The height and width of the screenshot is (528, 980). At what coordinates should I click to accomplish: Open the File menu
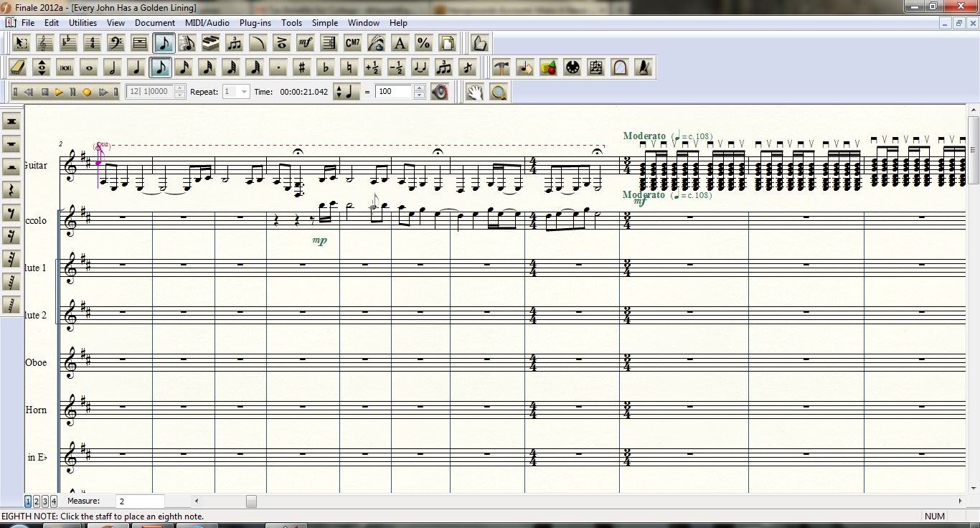pos(28,23)
